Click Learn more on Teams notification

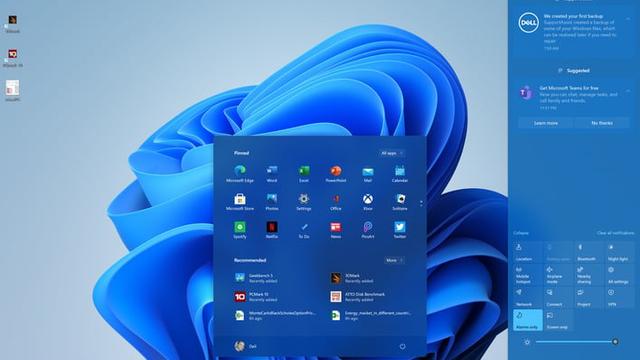(x=546, y=123)
